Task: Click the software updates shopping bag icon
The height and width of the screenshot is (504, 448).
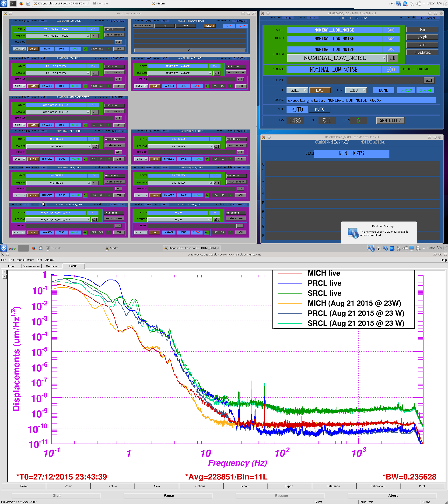Action: click(x=405, y=3)
